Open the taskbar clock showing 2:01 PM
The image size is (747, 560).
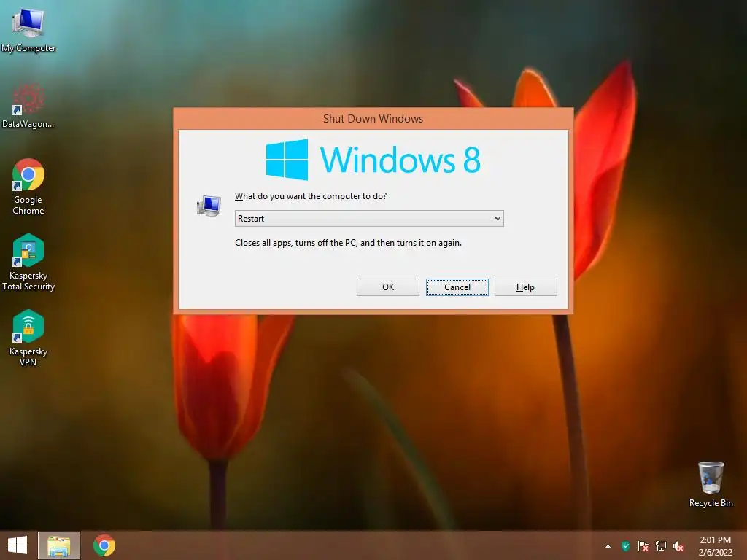point(715,545)
